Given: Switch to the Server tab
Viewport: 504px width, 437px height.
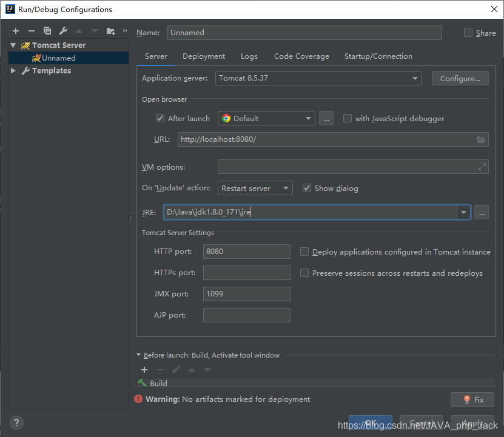Looking at the screenshot, I should click(x=156, y=56).
